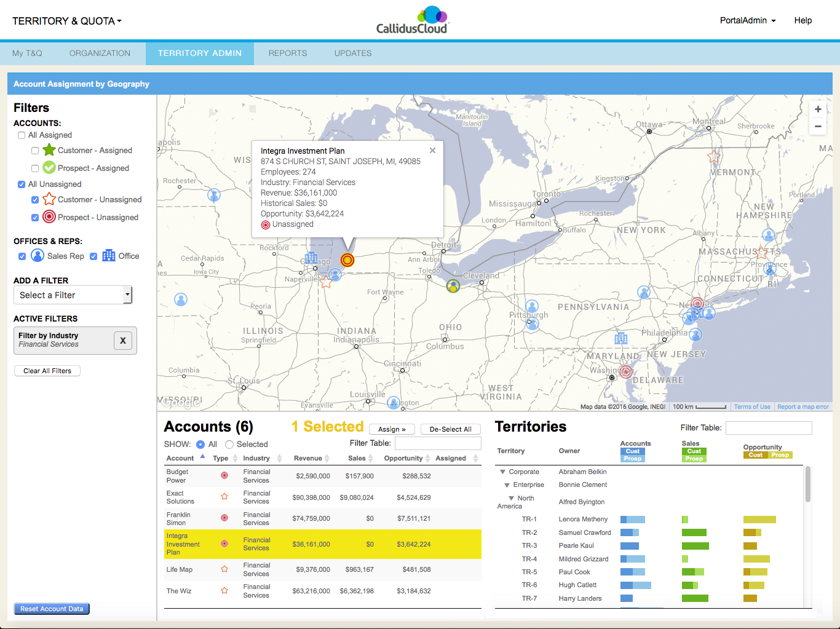This screenshot has height=629, width=840.
Task: Click the Office building icon in Filters
Action: 108,256
